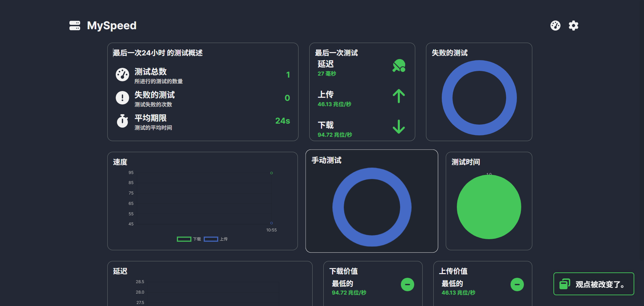Click the green download data point at 10:55
The width and height of the screenshot is (644, 306).
click(272, 173)
